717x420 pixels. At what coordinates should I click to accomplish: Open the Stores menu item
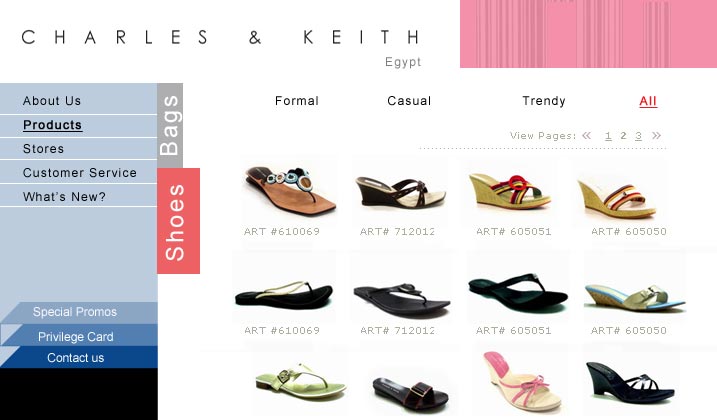coord(43,149)
